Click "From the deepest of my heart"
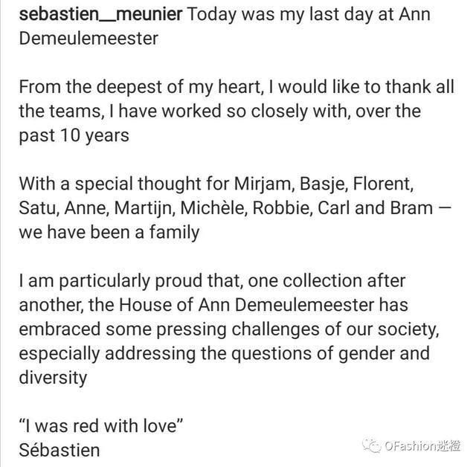Image resolution: width=476 pixels, height=467 pixels. point(139,88)
